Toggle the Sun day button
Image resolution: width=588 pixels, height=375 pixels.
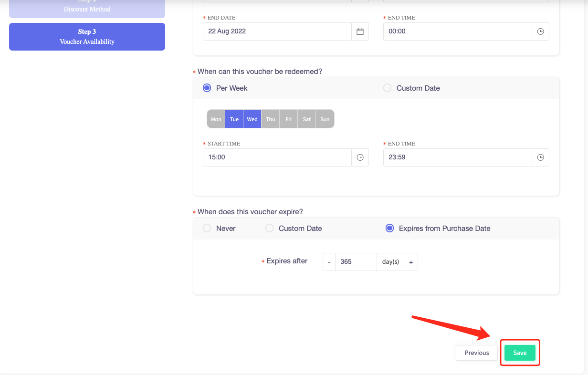pyautogui.click(x=325, y=119)
